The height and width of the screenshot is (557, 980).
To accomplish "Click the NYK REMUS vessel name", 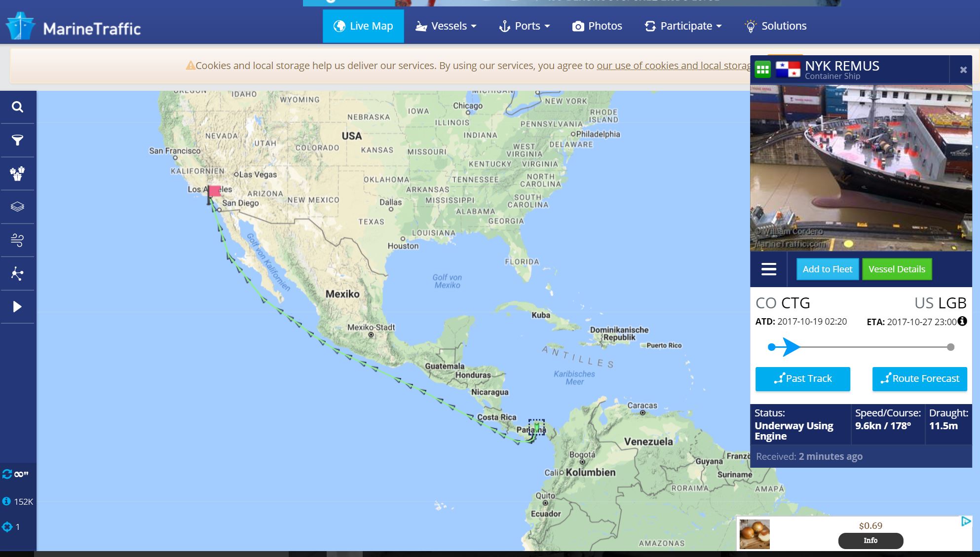I will tap(842, 66).
